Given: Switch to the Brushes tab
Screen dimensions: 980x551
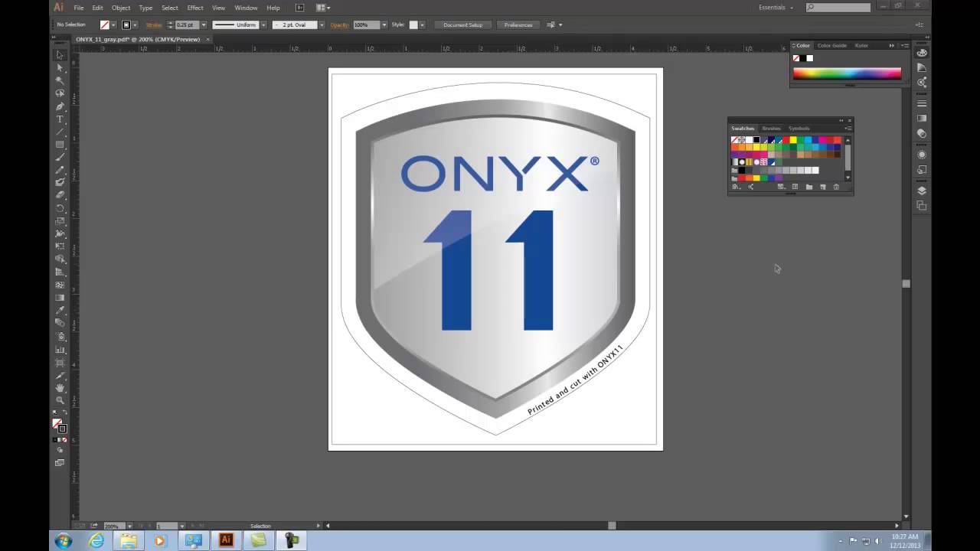Looking at the screenshot, I should pos(772,128).
